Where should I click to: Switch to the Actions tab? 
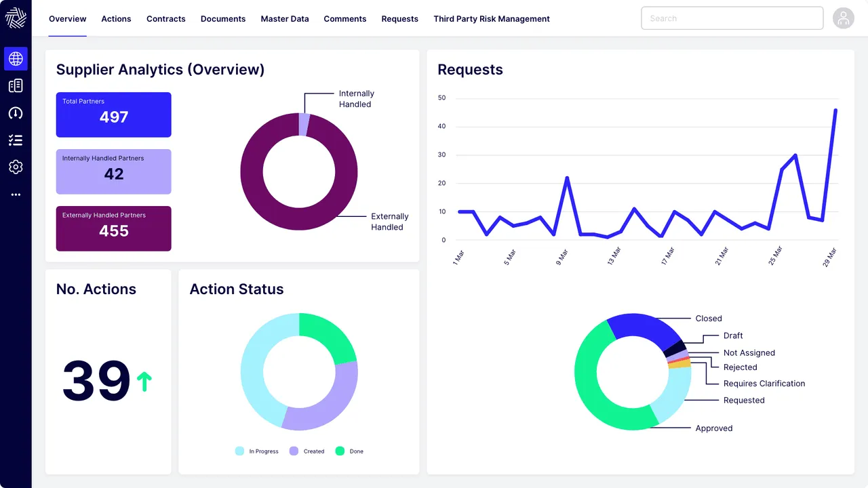[x=116, y=19]
